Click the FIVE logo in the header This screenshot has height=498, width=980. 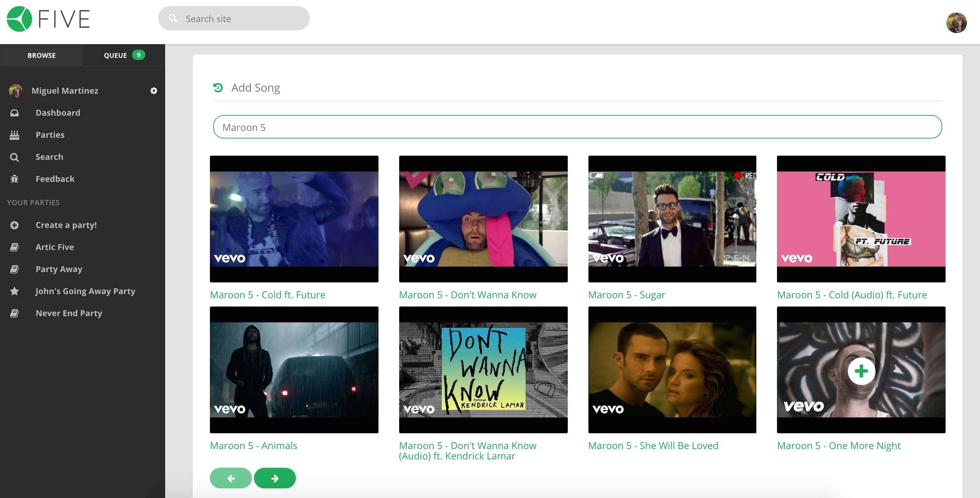pos(49,19)
